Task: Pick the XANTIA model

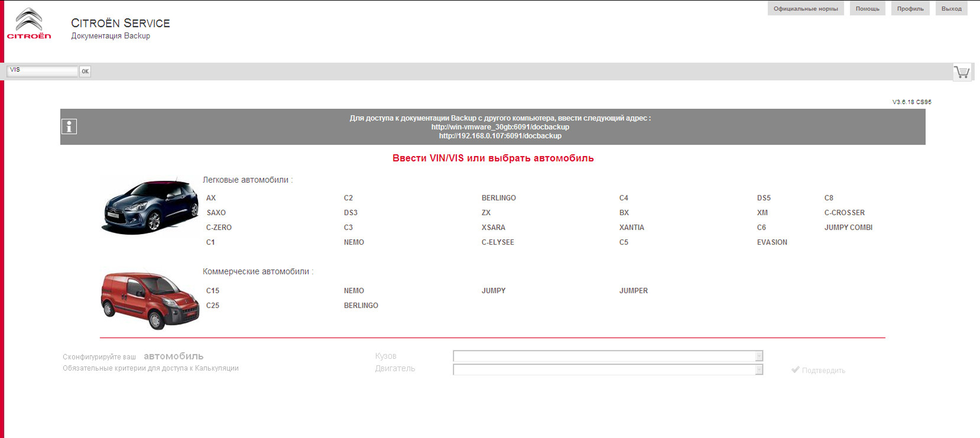Action: 631,228
